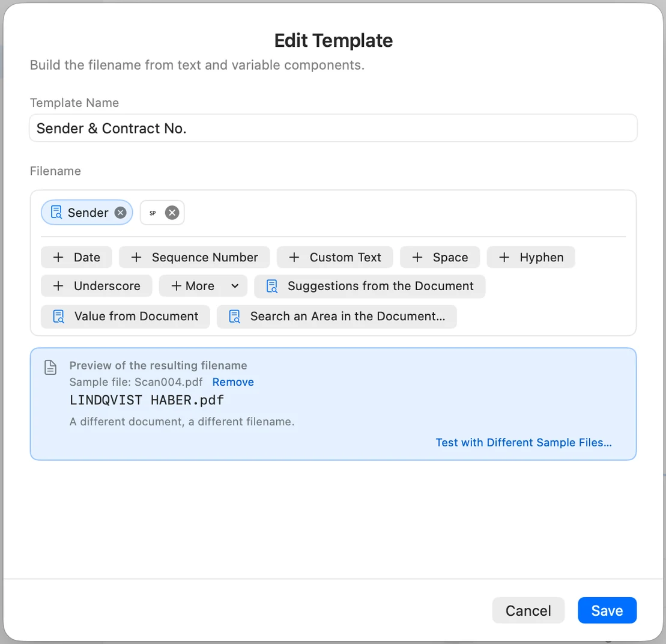Add a Space component

pyautogui.click(x=440, y=257)
